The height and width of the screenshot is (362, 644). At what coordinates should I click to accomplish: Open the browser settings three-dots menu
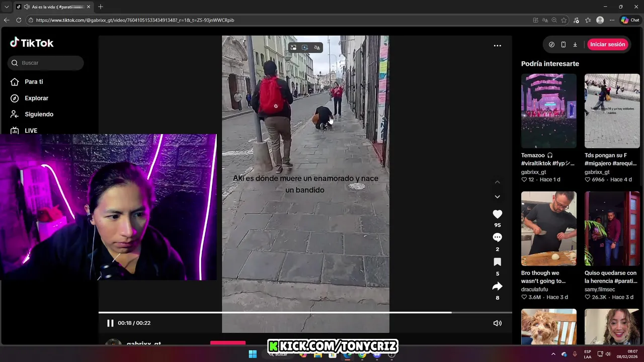point(612,20)
